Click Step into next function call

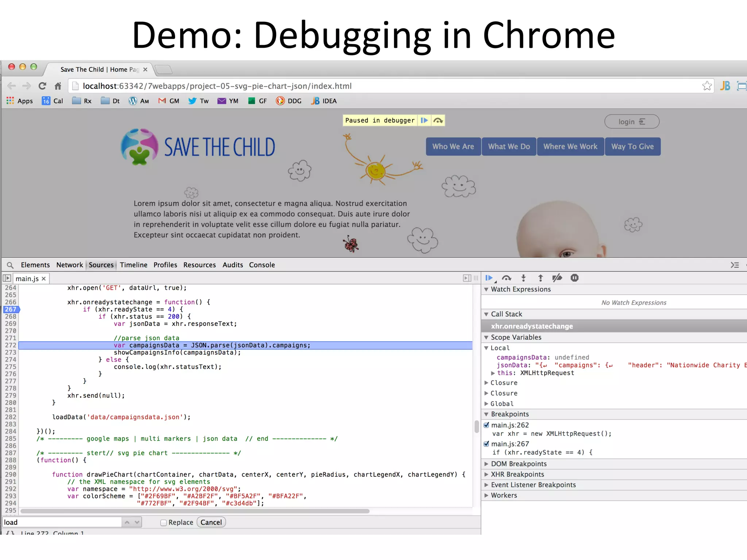523,278
